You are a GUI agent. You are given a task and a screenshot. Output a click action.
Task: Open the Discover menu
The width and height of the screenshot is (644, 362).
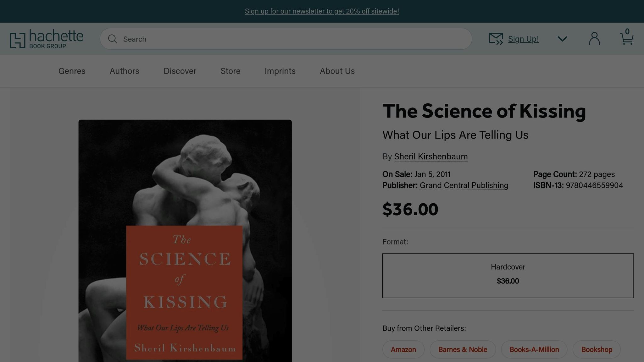pyautogui.click(x=180, y=71)
